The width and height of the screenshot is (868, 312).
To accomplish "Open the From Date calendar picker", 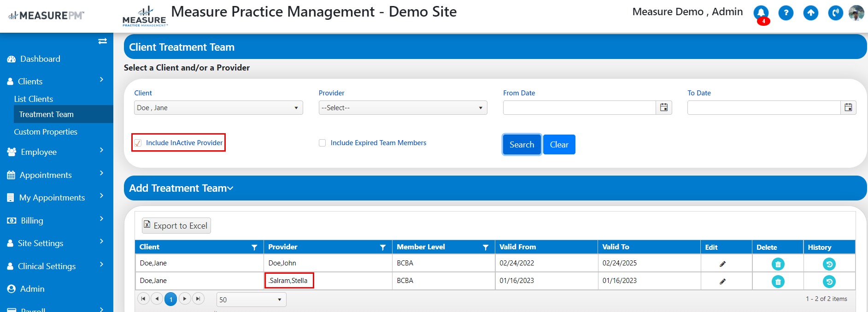I will (664, 107).
